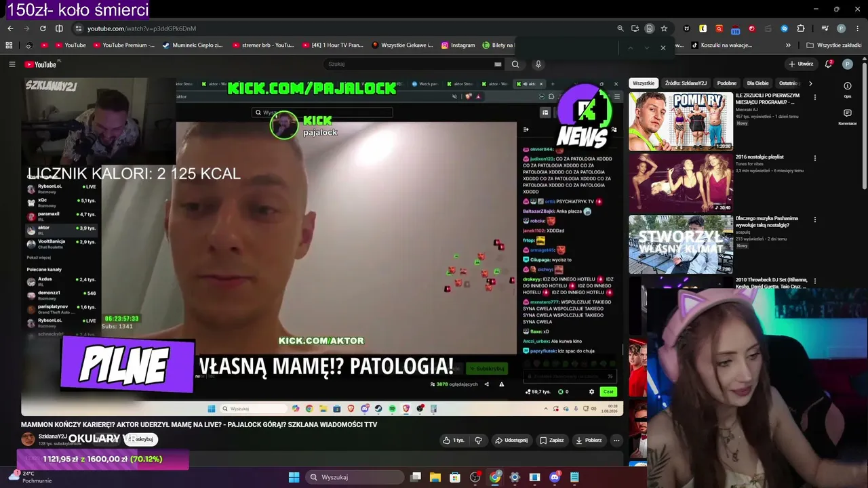Viewport: 868px width, 488px height.
Task: Open the SzklanaY2J channel avatar
Action: coord(28,439)
